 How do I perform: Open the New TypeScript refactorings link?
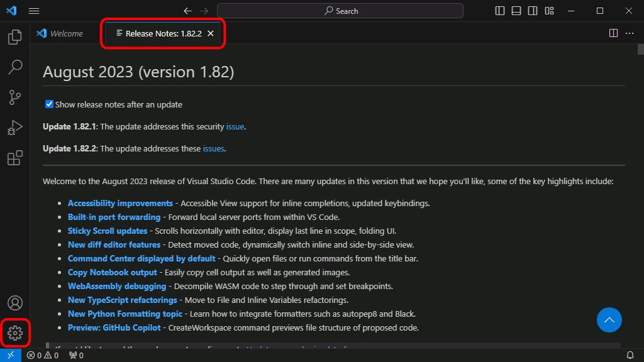123,300
